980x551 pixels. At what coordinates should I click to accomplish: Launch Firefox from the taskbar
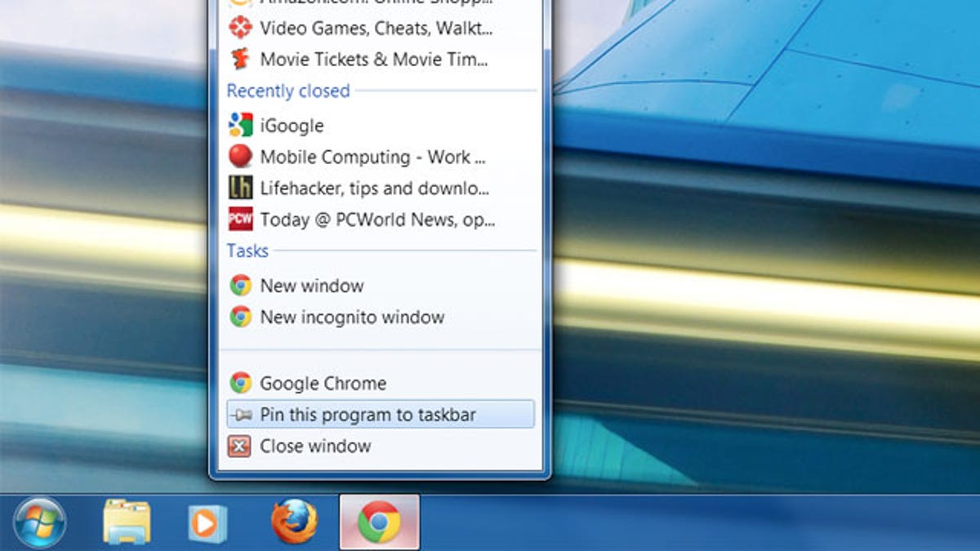[294, 522]
